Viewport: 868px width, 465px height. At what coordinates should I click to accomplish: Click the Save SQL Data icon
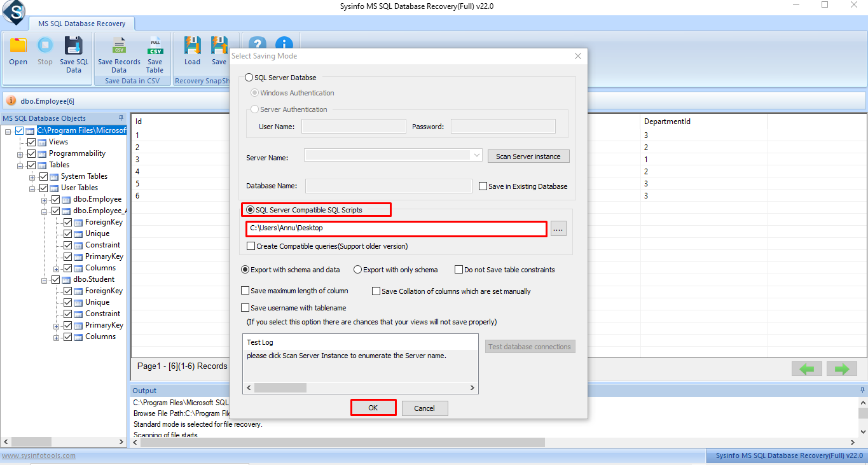click(74, 46)
